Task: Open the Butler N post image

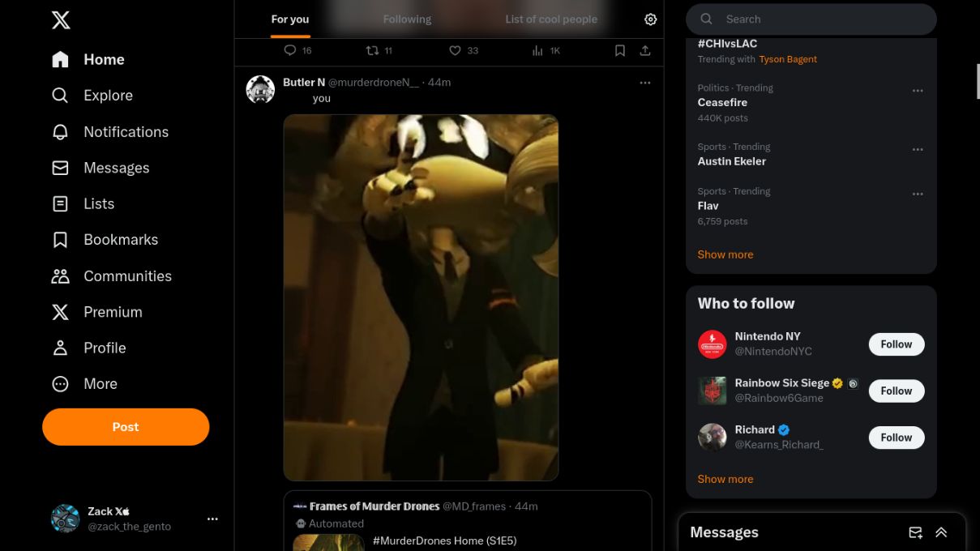Action: (421, 297)
